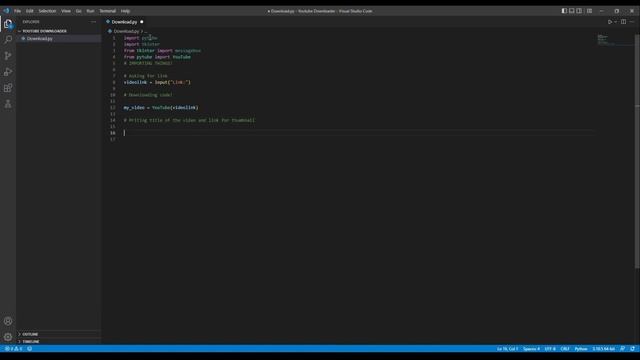This screenshot has width=640, height=360.
Task: Click the 'from tkinter import messagebox' line
Action: [x=162, y=51]
